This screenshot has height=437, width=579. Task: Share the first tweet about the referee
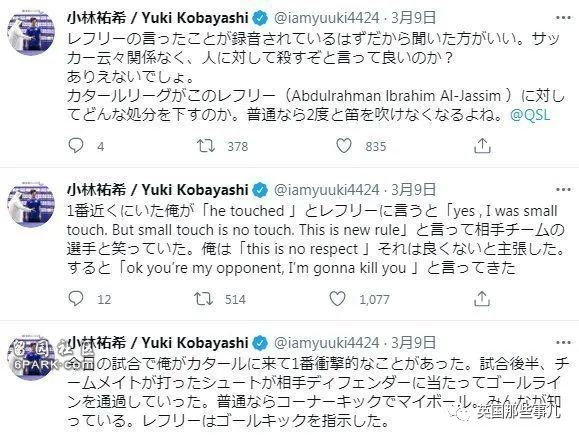coord(482,146)
